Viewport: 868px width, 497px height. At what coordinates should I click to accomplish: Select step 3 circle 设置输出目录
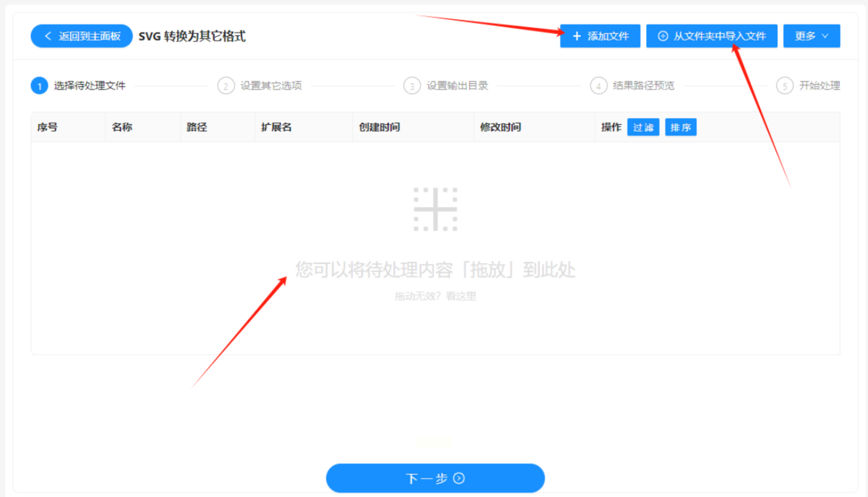pyautogui.click(x=412, y=86)
